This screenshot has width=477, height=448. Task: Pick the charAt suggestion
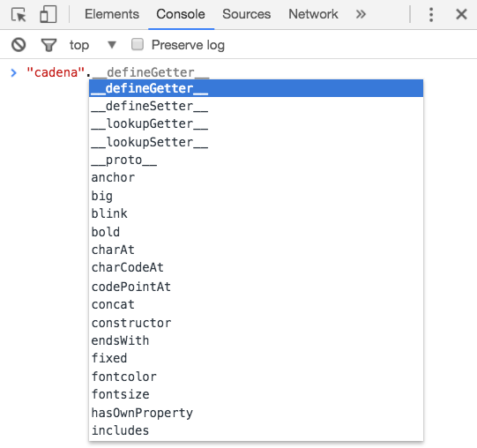[256, 250]
